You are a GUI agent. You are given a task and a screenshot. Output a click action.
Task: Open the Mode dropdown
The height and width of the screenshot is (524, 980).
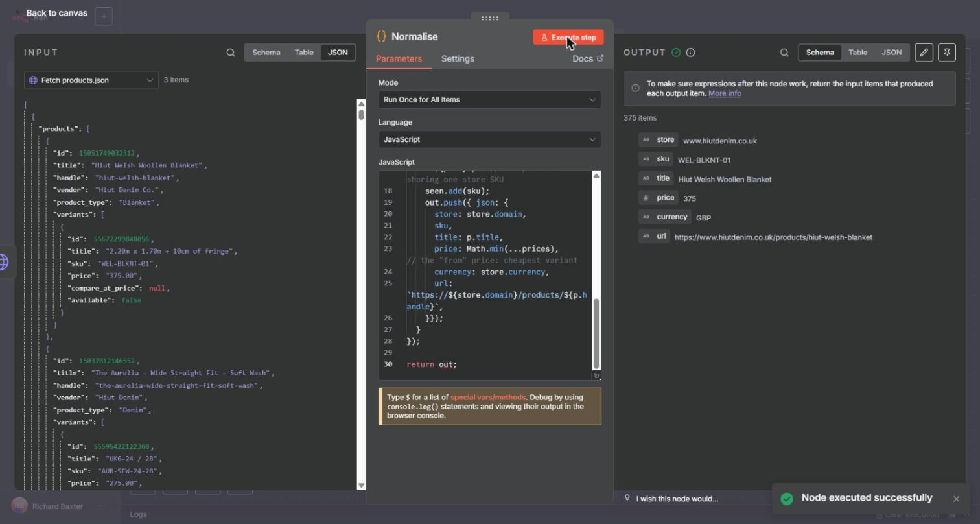coord(490,100)
